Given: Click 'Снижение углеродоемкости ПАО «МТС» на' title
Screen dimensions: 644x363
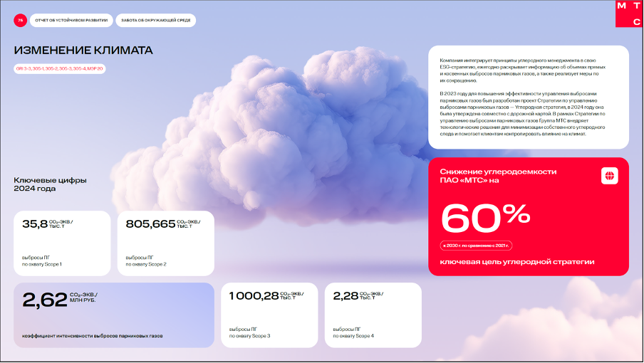Looking at the screenshot, I should pos(498,176).
